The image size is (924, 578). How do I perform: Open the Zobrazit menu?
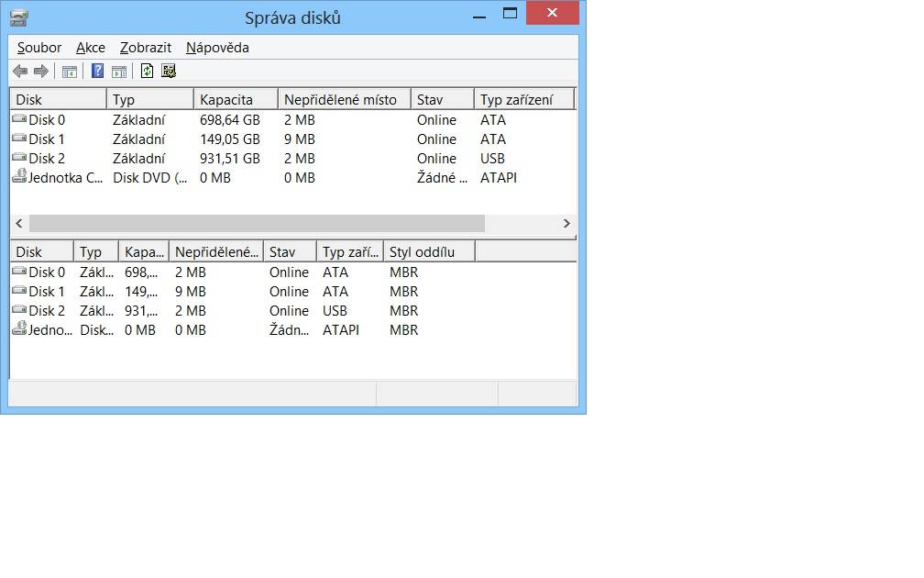[x=146, y=48]
